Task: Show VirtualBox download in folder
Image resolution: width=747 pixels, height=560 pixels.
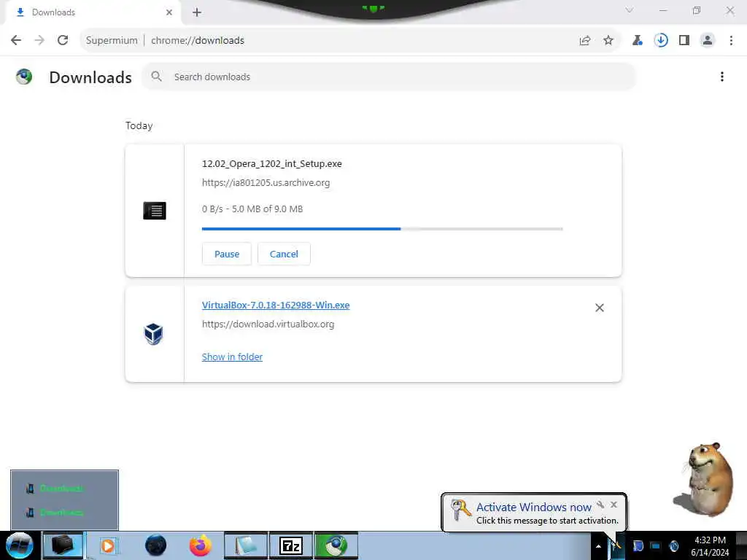Action: pyautogui.click(x=232, y=357)
